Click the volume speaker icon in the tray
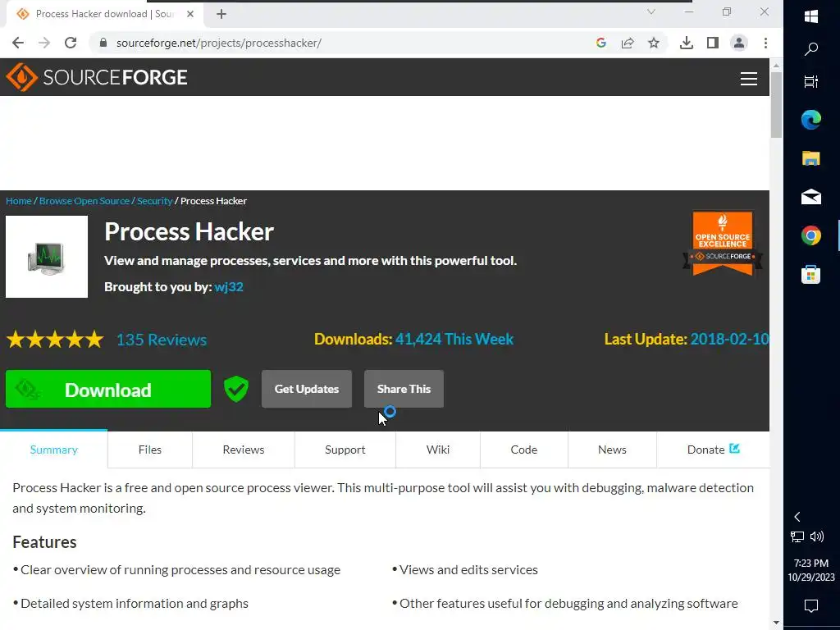Image resolution: width=840 pixels, height=630 pixels. coord(817,536)
